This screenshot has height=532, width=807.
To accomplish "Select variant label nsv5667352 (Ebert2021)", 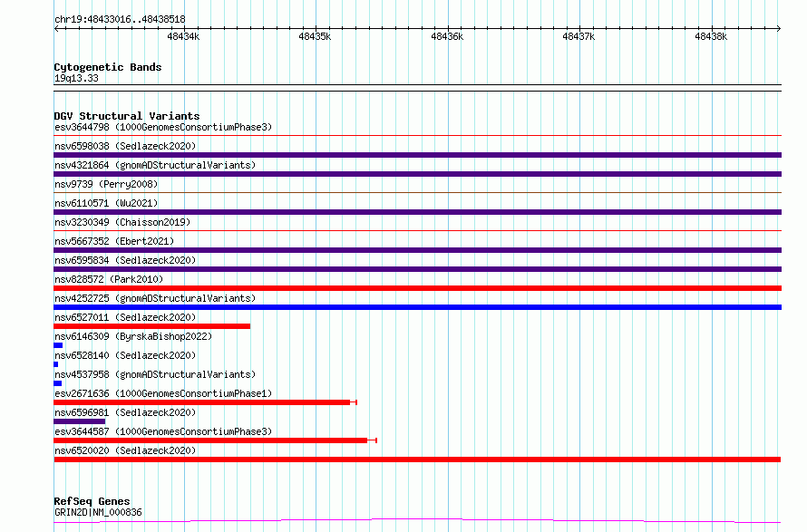I will tap(114, 241).
